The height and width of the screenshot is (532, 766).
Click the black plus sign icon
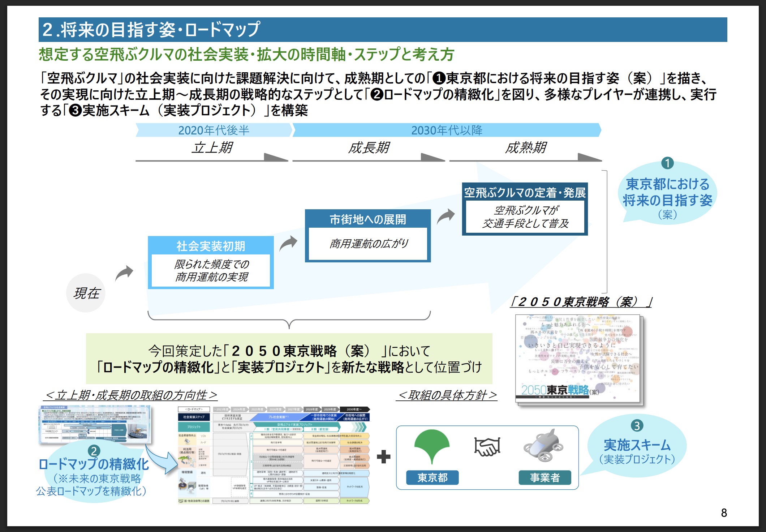pyautogui.click(x=383, y=456)
